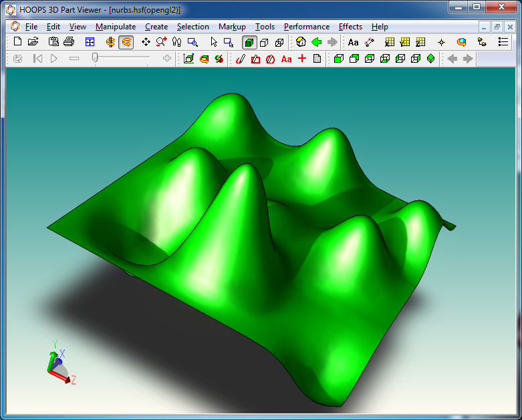This screenshot has height=420, width=522.
Task: Click the home view house icon
Action: [301, 42]
